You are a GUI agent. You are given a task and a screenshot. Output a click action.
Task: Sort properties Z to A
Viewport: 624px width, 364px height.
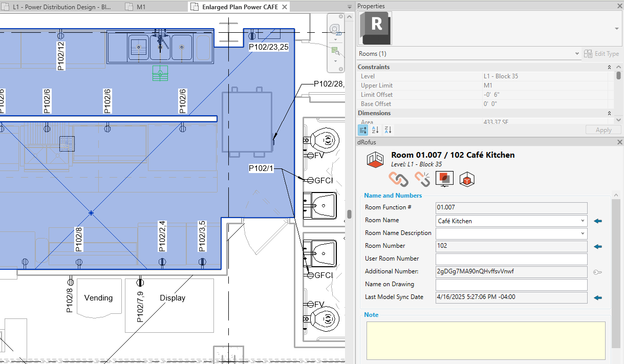coord(388,130)
